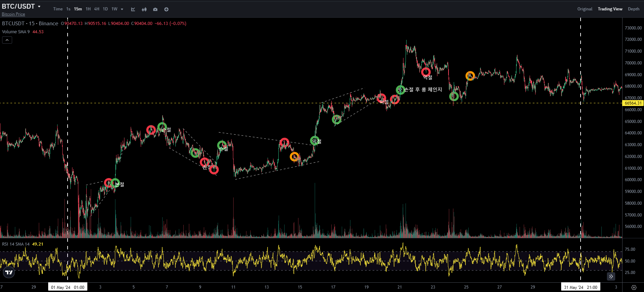This screenshot has height=292, width=644.
Task: Switch chart interval to 4H
Action: tap(97, 9)
